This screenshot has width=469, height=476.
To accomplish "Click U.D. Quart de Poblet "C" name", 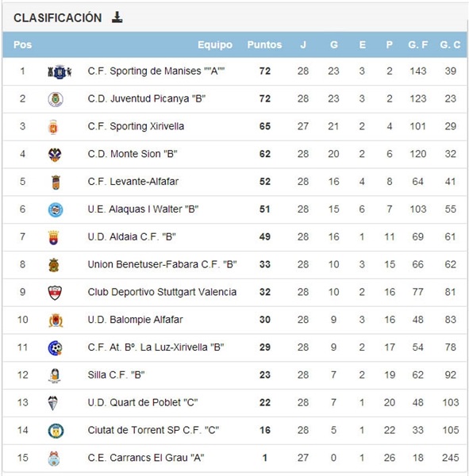I will (143, 402).
